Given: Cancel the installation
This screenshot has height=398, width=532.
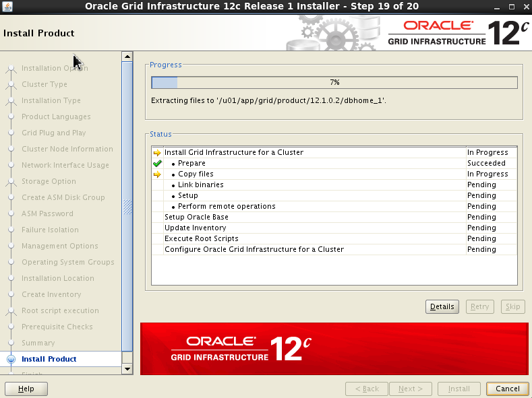Looking at the screenshot, I should pyautogui.click(x=507, y=389).
